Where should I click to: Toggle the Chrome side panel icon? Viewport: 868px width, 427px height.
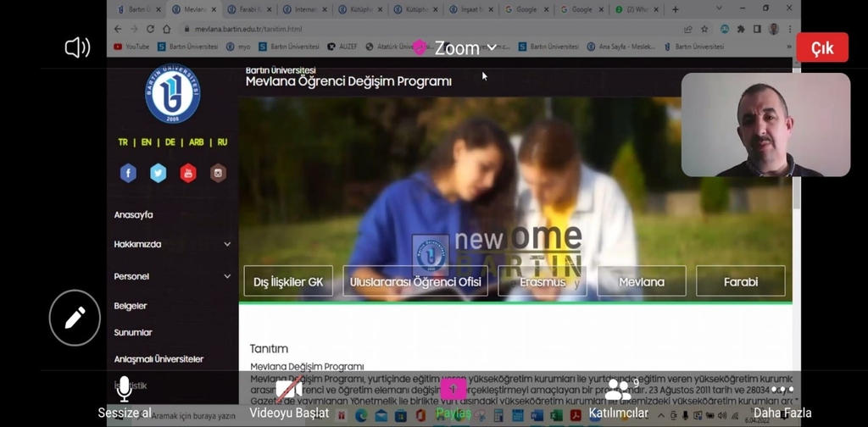757,29
